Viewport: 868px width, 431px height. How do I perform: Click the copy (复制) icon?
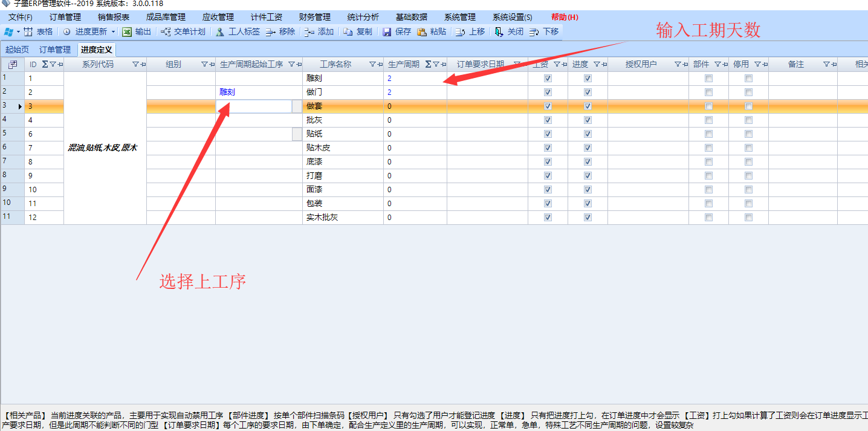pyautogui.click(x=348, y=31)
